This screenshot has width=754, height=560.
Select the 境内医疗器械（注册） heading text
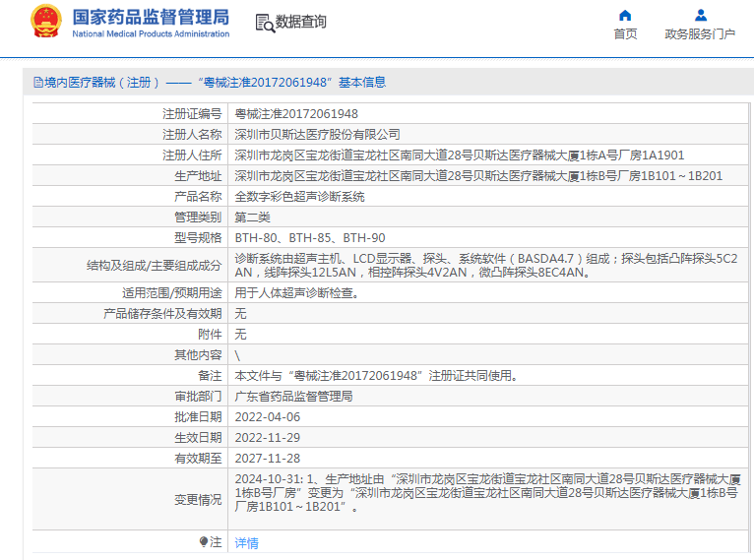[102, 83]
